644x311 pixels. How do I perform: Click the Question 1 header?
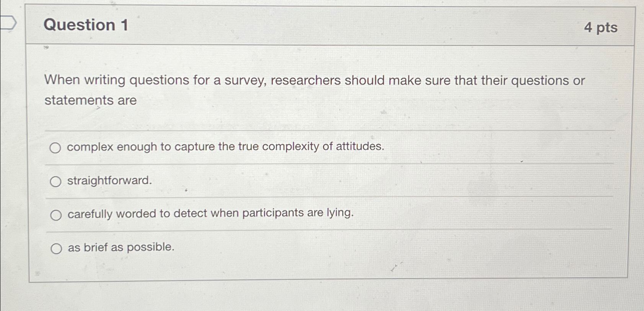pos(85,25)
